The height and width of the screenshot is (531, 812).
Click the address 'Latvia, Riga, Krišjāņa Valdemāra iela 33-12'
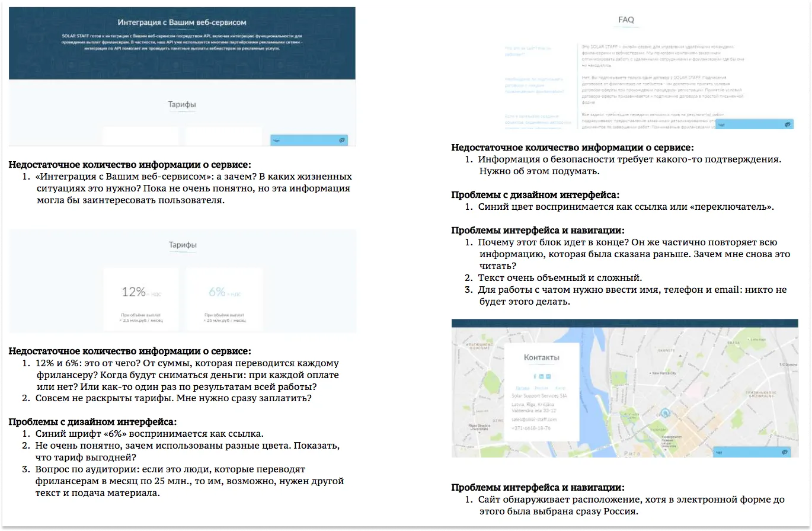pos(534,407)
